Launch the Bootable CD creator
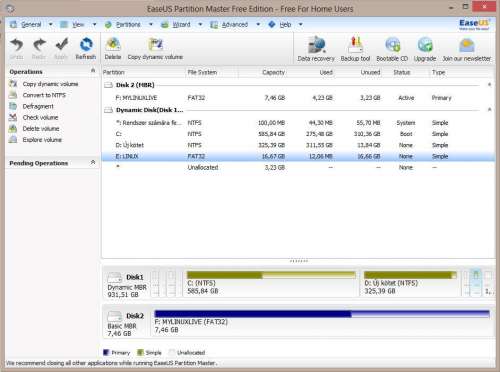 pyautogui.click(x=392, y=45)
